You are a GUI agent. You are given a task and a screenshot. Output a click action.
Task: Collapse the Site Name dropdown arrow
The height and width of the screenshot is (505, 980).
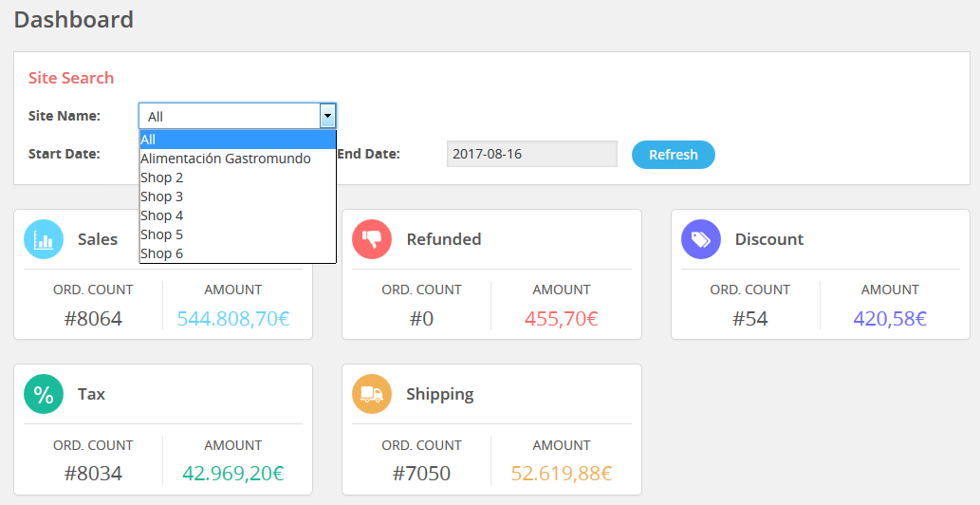click(327, 116)
